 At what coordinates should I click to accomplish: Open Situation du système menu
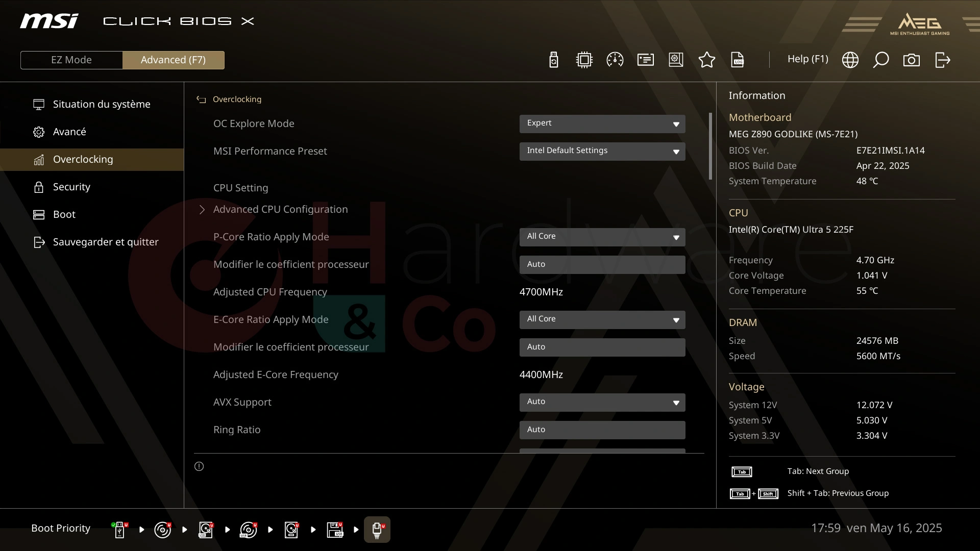(x=92, y=104)
